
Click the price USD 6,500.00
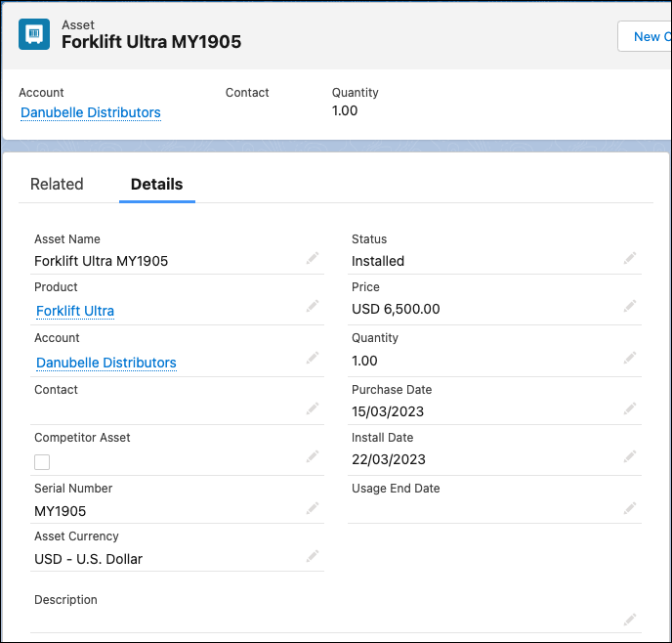pos(396,309)
